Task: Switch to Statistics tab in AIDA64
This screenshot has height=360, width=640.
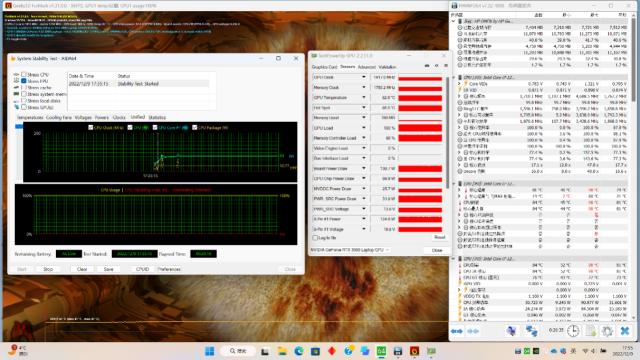Action: tap(157, 118)
